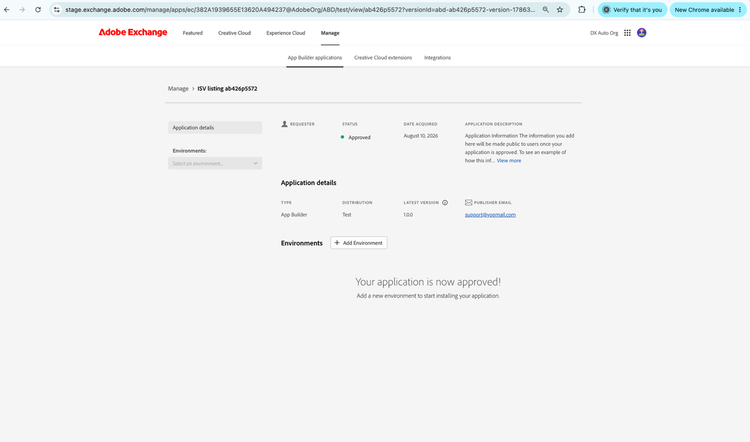Click the browser forward arrow
Image resolution: width=750 pixels, height=442 pixels.
click(22, 10)
